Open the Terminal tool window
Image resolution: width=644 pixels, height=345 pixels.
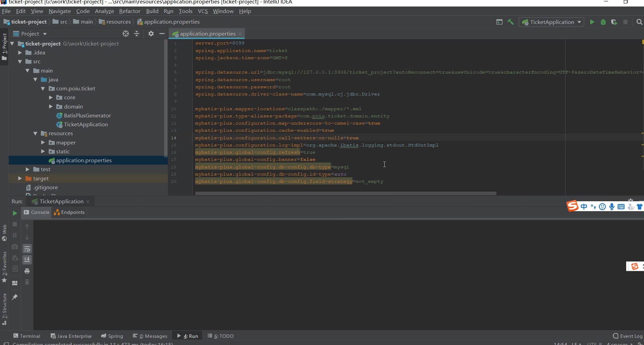27,336
